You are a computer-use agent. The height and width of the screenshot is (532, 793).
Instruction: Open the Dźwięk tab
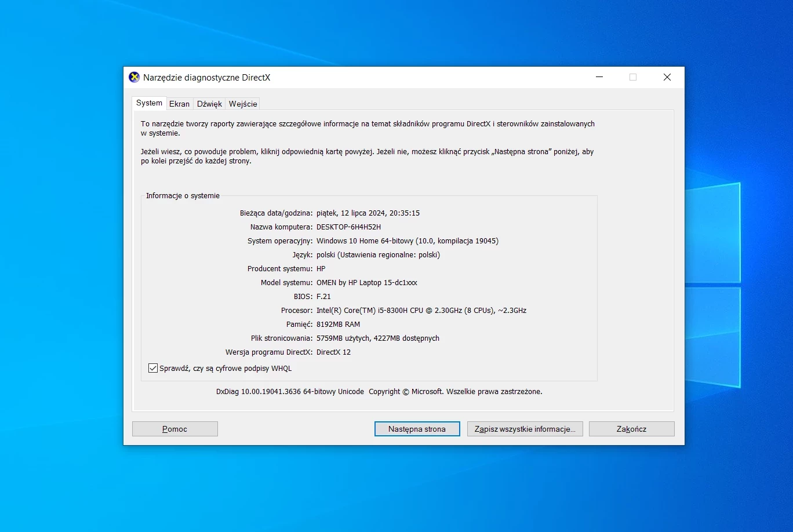[x=209, y=104]
